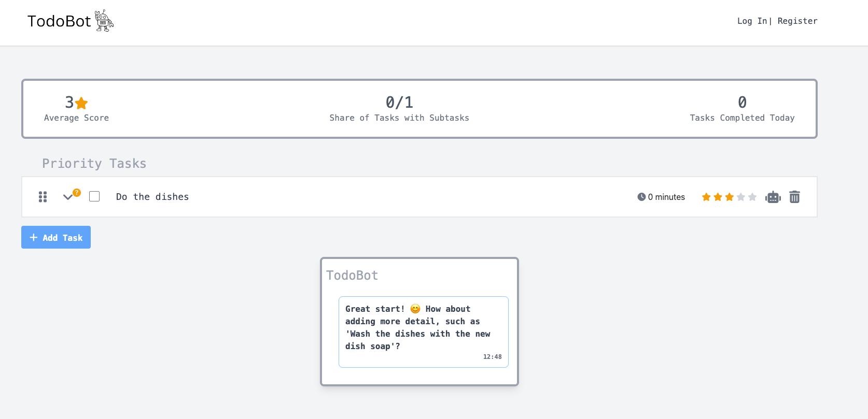Rate the task four stars
The width and height of the screenshot is (868, 419).
click(741, 197)
